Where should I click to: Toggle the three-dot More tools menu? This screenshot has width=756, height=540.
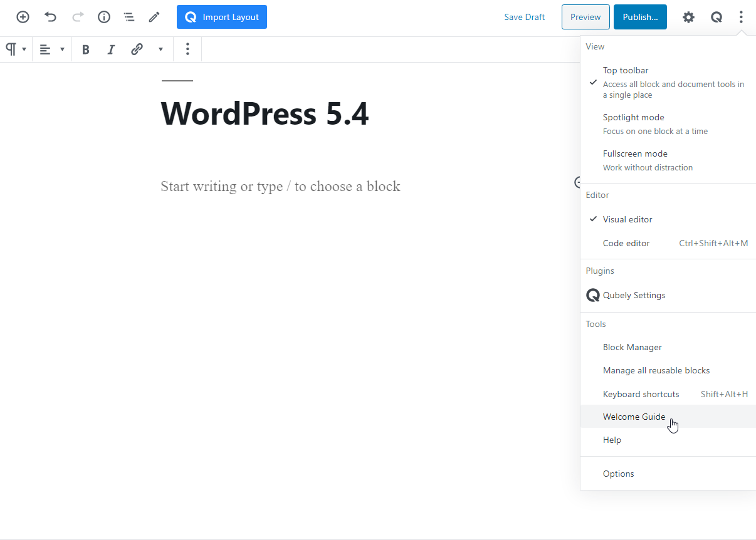click(x=741, y=17)
